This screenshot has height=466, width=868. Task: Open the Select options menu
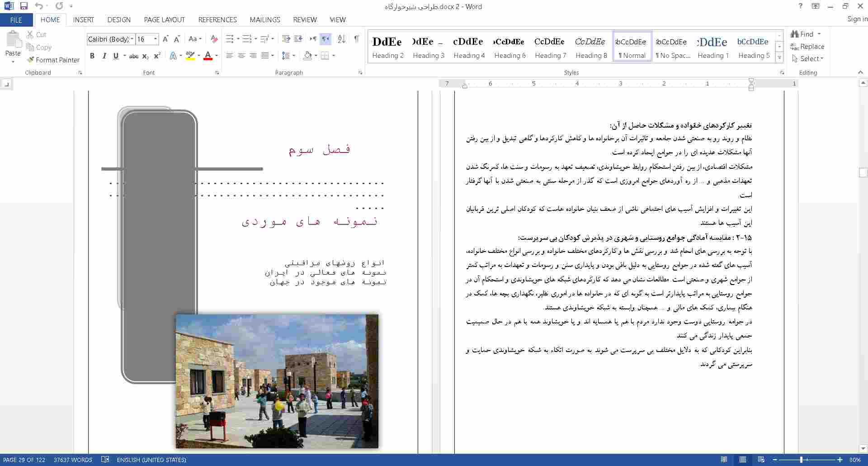coord(808,59)
